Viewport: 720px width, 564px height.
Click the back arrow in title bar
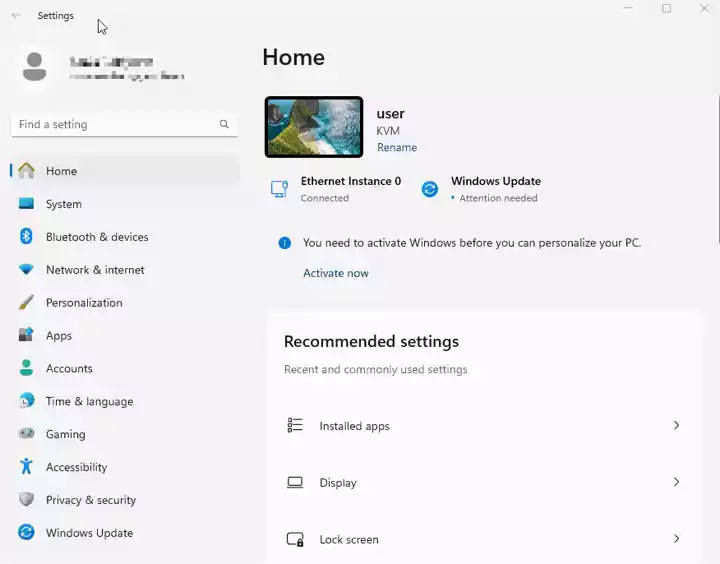[x=16, y=16]
